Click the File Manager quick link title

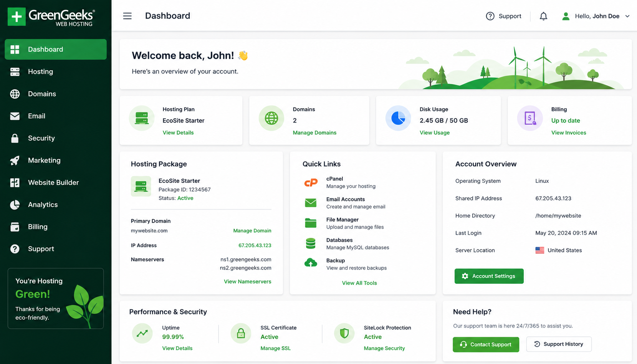coord(342,220)
